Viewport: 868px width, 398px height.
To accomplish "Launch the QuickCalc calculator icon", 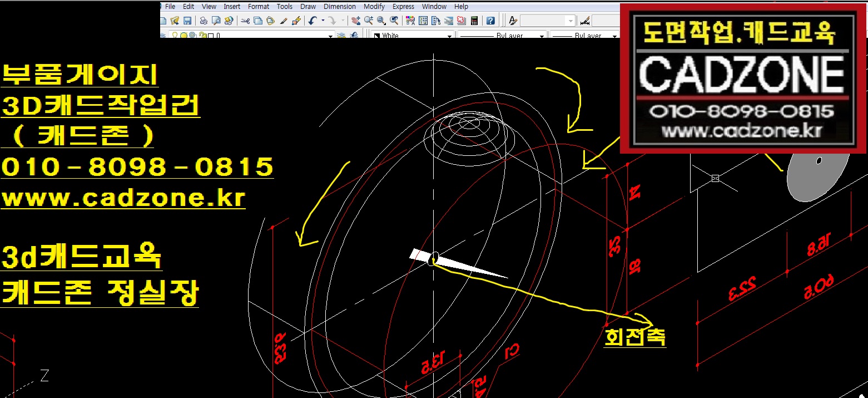I will coord(474,21).
